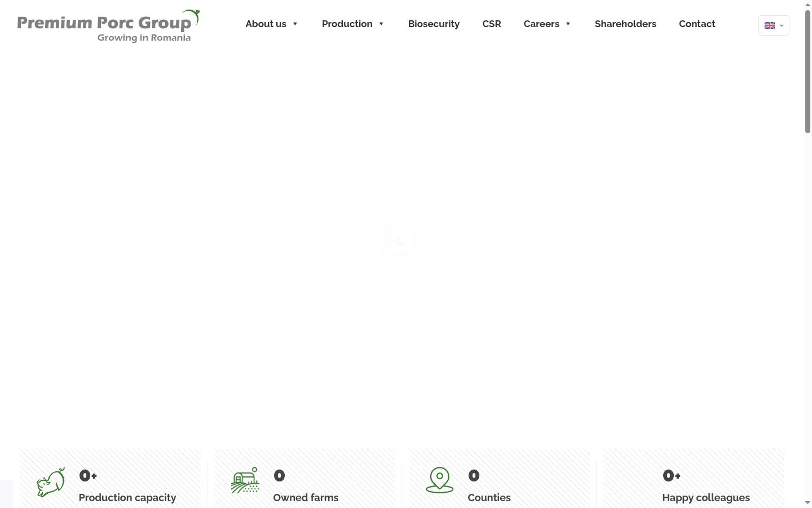Click the vertical scrollbar thumb
The height and width of the screenshot is (508, 812).
coord(807,72)
